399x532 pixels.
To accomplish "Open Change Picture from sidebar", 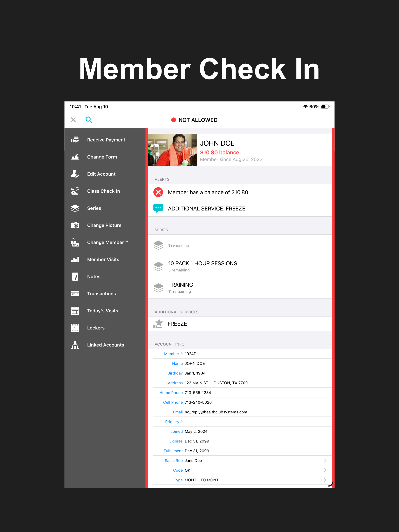I will coord(105,225).
